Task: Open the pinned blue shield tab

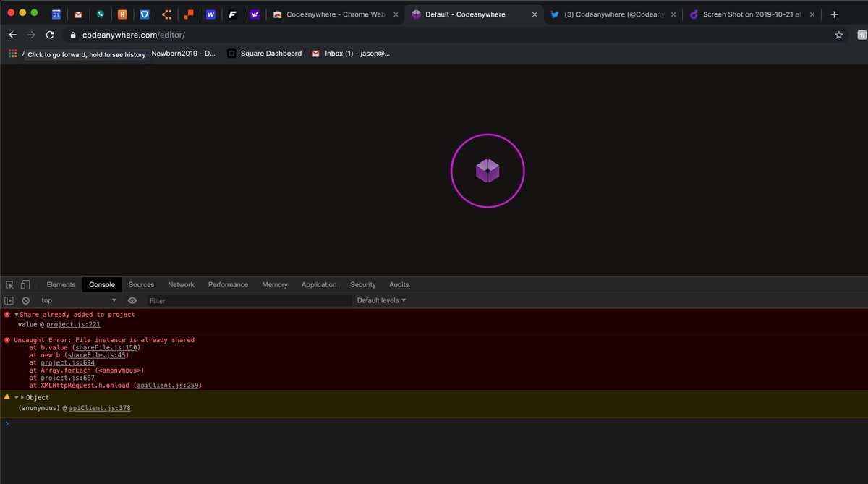Action: [x=144, y=14]
